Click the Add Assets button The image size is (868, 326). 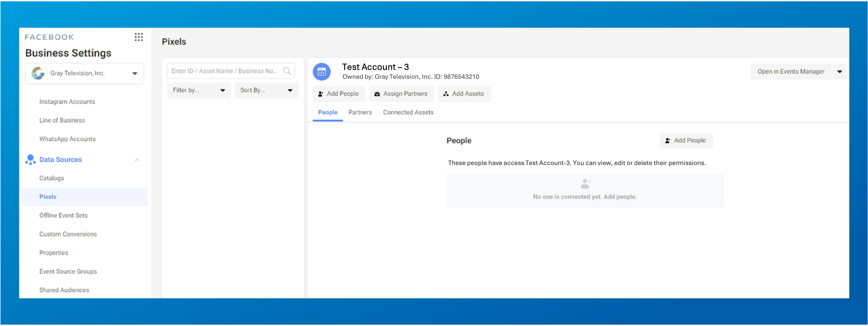point(464,94)
